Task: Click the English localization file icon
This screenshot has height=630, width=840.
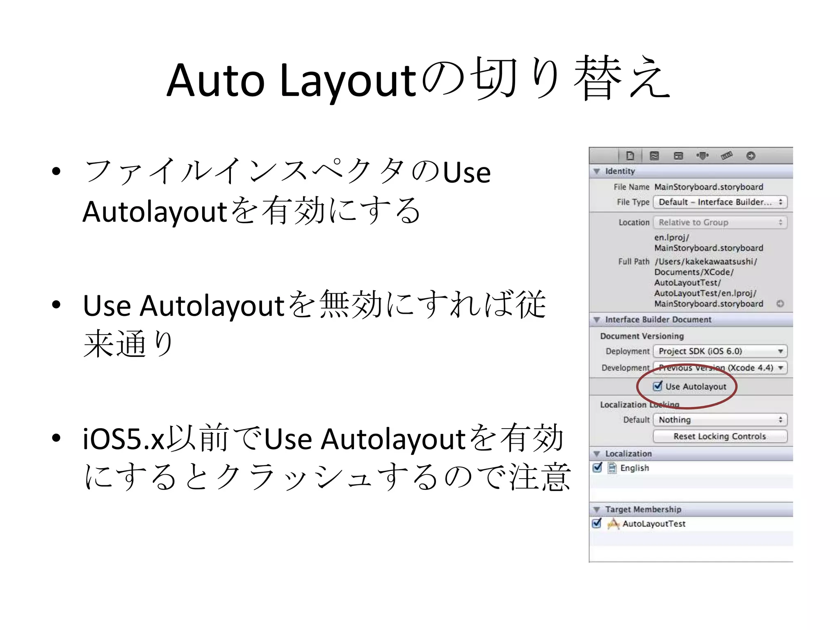Action: point(612,468)
